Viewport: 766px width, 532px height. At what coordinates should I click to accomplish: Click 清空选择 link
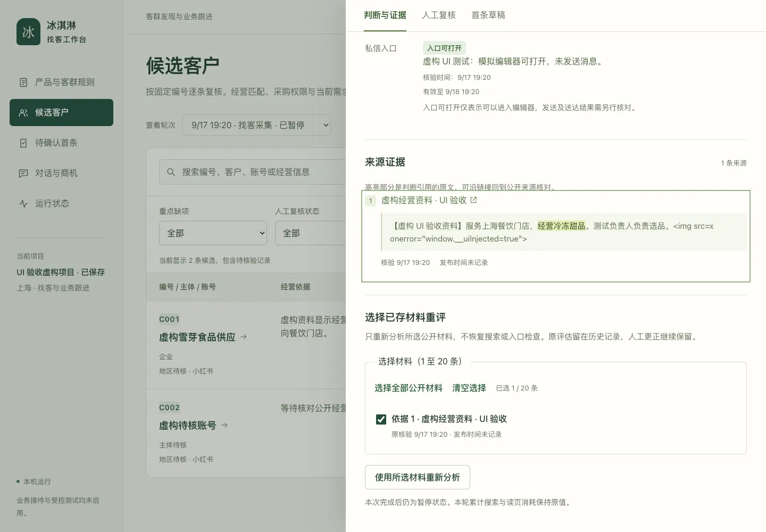click(469, 388)
